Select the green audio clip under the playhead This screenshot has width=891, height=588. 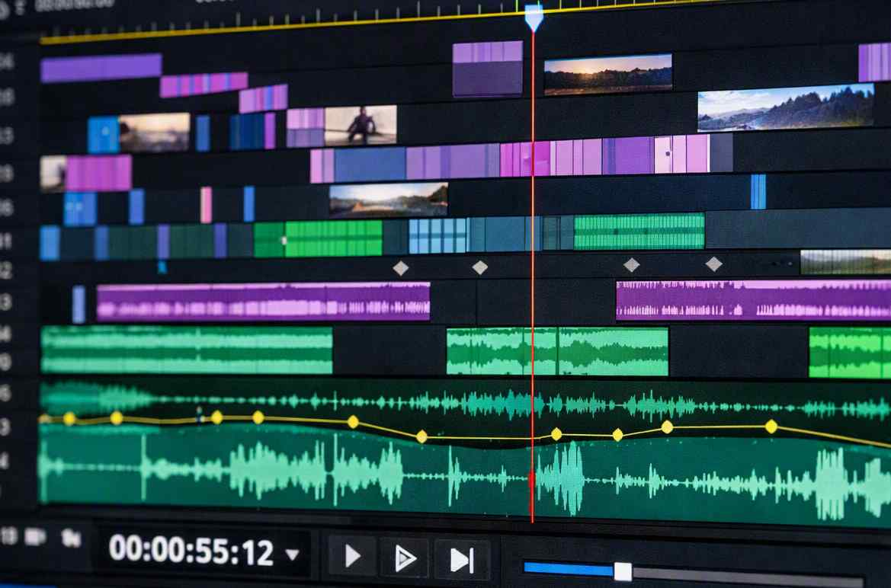tap(557, 352)
